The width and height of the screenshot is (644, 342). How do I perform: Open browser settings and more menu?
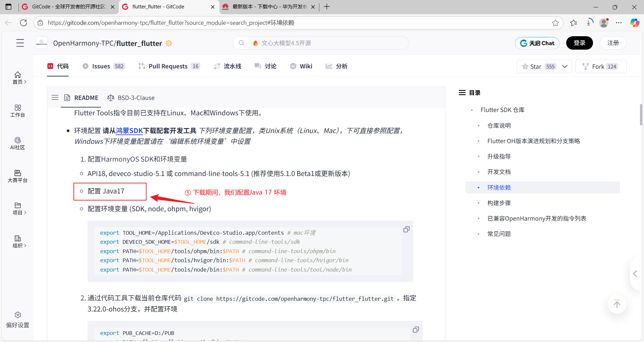tap(619, 22)
